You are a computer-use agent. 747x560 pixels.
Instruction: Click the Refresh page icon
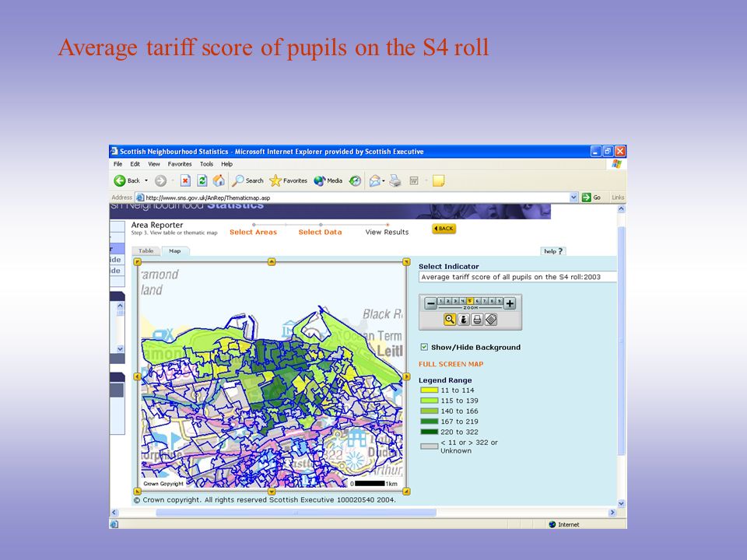[x=202, y=180]
